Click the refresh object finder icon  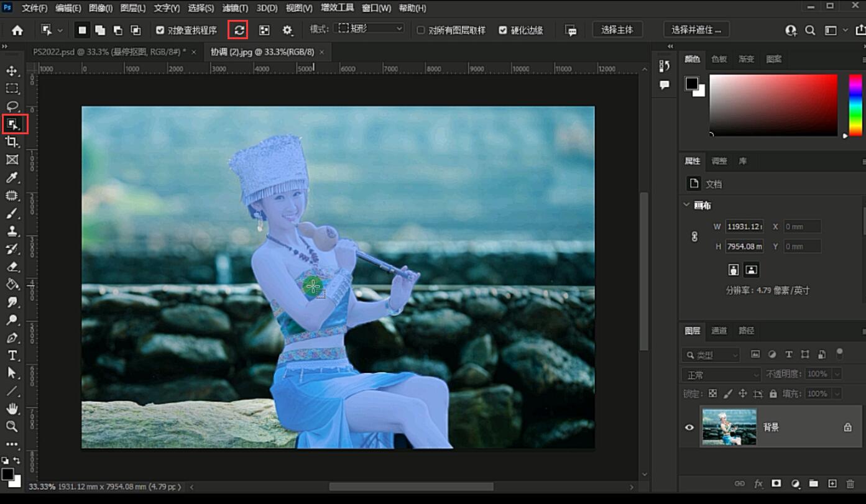pos(238,30)
